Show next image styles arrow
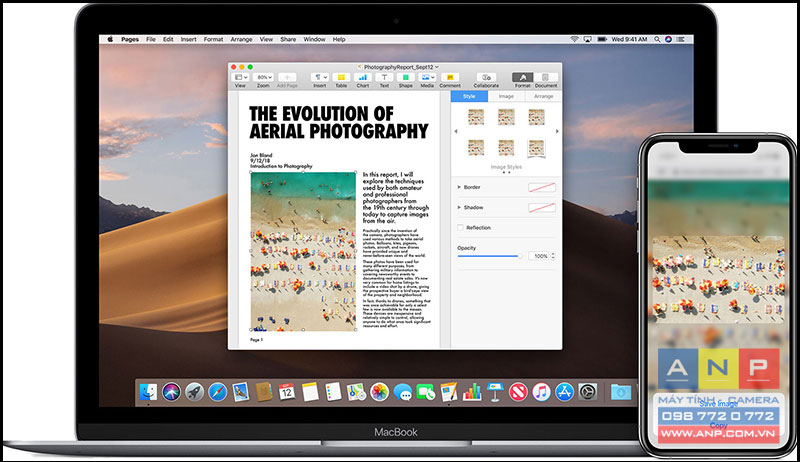This screenshot has height=462, width=800. [557, 132]
